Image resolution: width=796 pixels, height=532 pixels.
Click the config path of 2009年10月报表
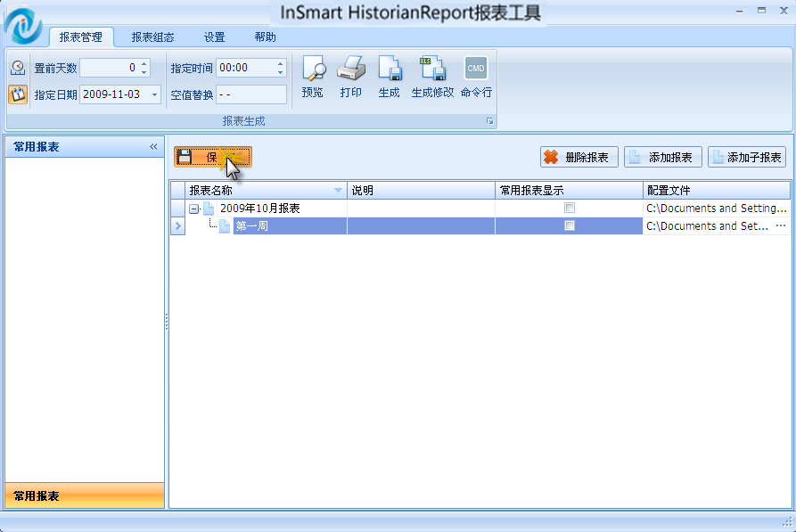[x=717, y=209]
